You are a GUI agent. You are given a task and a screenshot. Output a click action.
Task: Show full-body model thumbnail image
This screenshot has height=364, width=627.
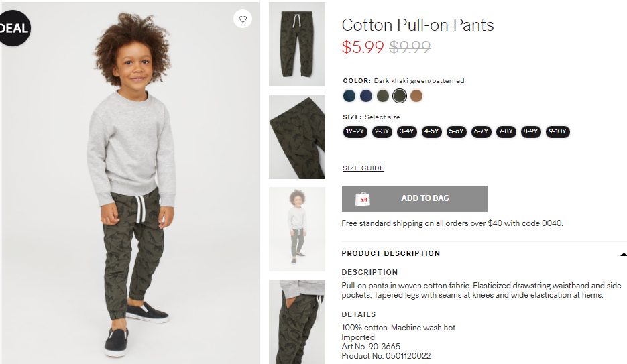coord(296,229)
